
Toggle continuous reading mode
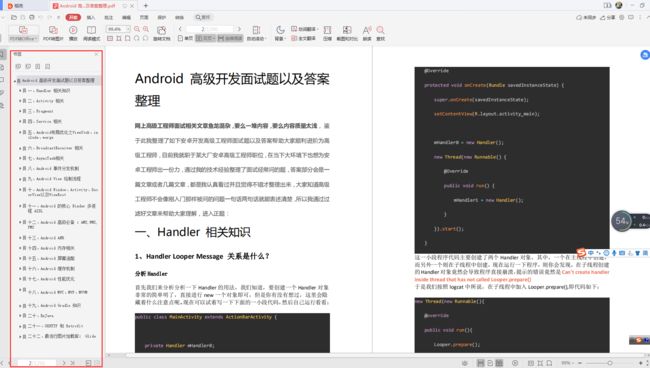[x=230, y=38]
